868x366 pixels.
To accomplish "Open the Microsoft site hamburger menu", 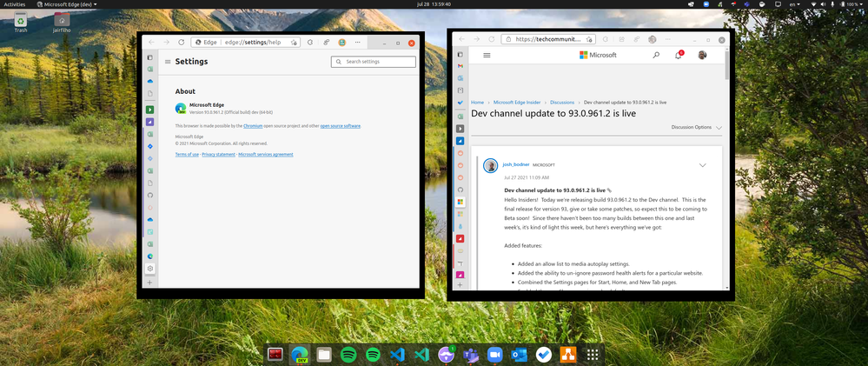I will (x=487, y=56).
